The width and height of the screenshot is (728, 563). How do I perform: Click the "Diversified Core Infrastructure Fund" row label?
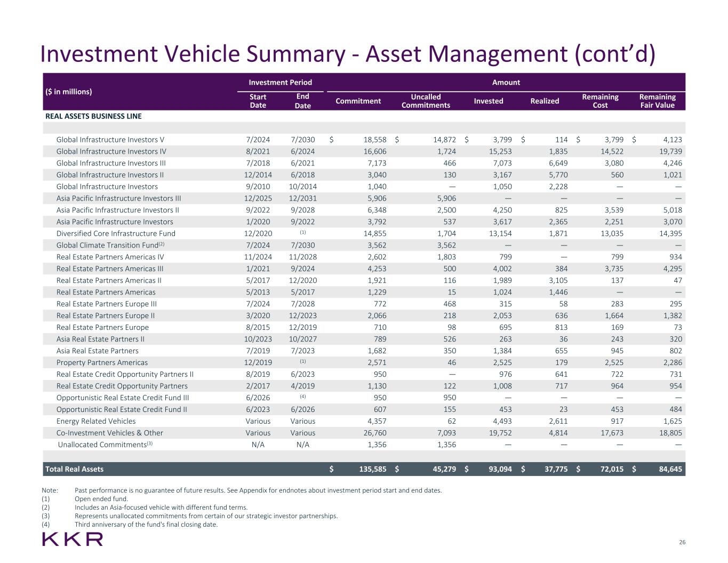[x=116, y=234]
